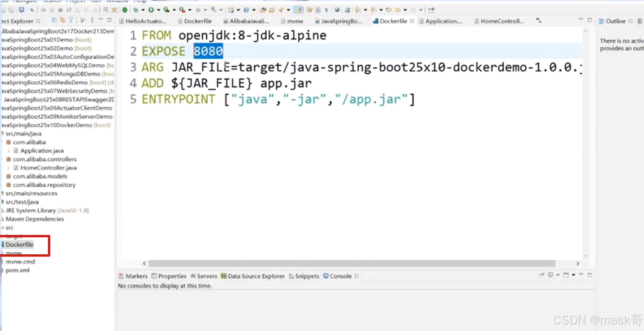Open the Run button dropdown arrow
This screenshot has height=331, width=644.
pos(158,10)
